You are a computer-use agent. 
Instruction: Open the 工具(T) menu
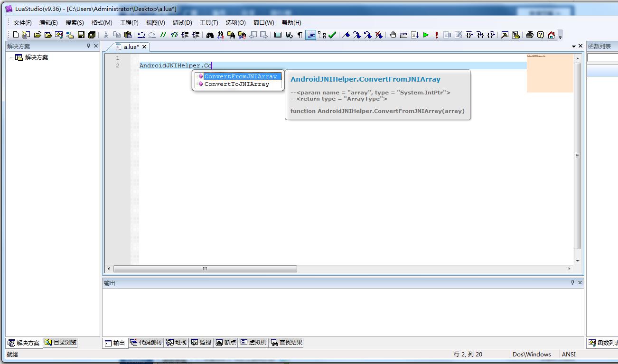(x=209, y=22)
